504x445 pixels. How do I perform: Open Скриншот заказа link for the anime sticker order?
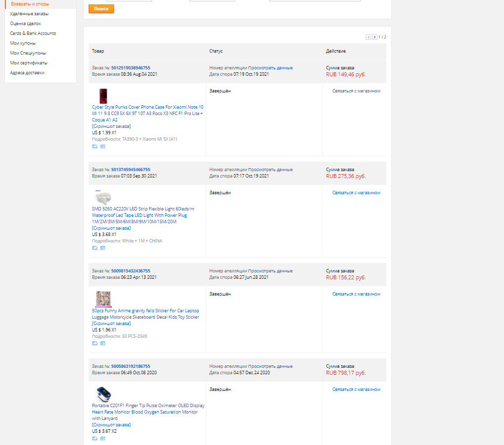pos(111,324)
